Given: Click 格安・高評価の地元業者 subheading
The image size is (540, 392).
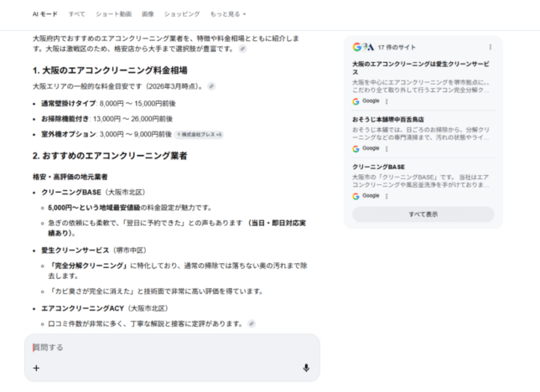Looking at the screenshot, I should click(x=70, y=177).
